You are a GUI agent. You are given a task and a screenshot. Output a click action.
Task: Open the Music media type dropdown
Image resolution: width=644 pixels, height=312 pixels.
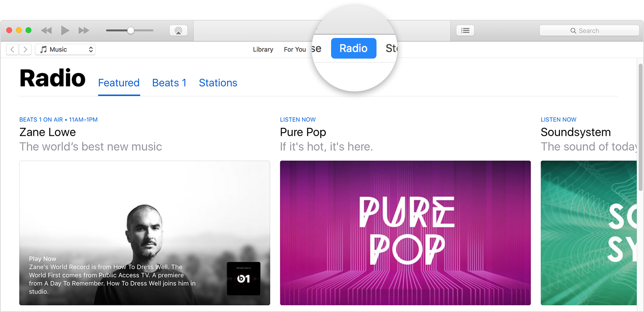[x=65, y=49]
